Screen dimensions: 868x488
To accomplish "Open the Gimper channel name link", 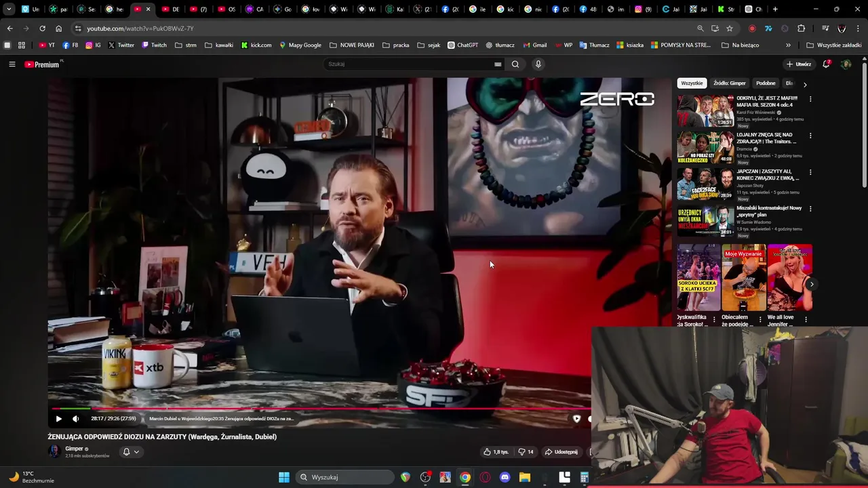I will tap(74, 449).
